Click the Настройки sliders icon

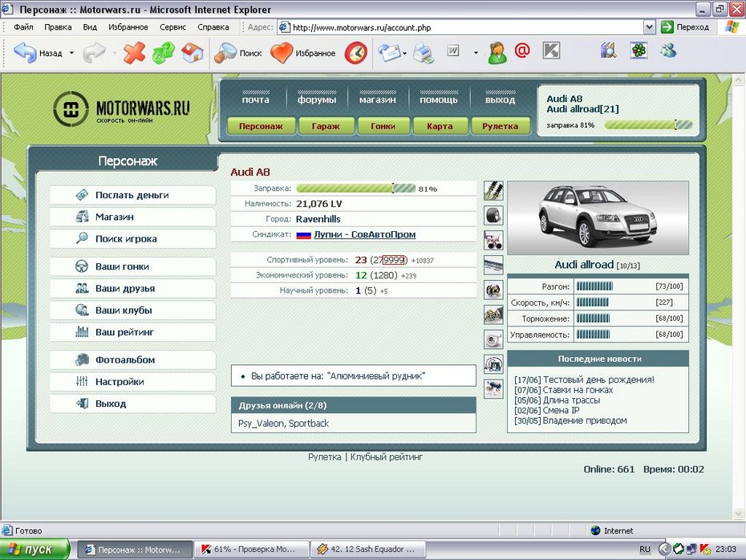click(82, 381)
